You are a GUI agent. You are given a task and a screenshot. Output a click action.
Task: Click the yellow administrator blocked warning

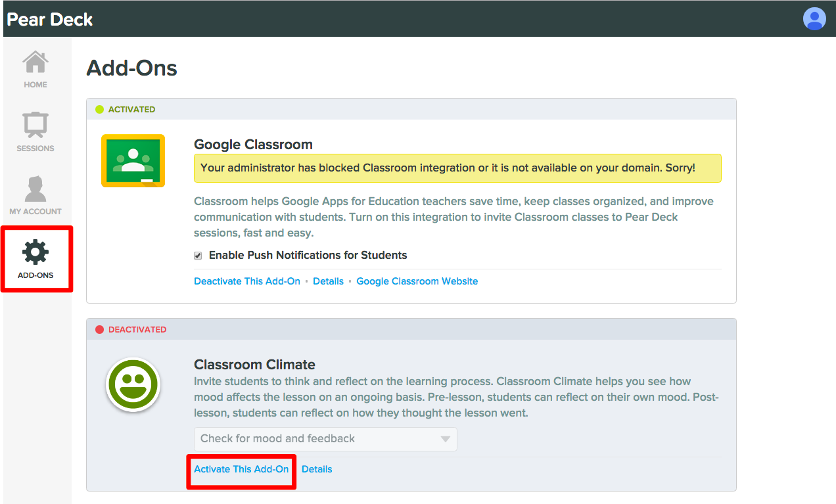click(457, 168)
